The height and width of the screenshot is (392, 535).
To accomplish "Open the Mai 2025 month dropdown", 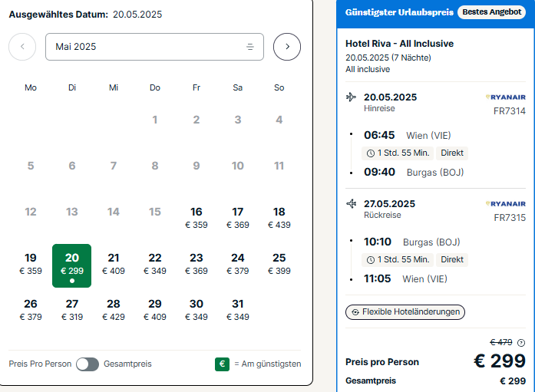I will 154,47.
